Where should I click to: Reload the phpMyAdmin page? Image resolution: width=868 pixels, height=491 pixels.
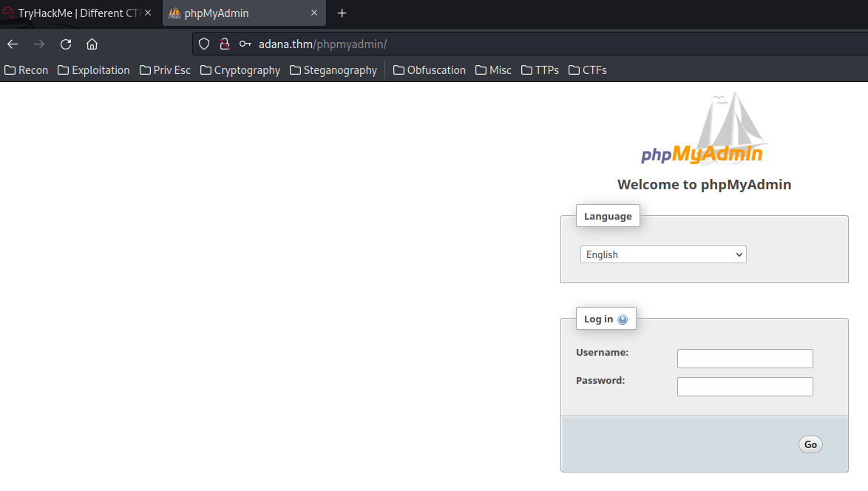[66, 44]
